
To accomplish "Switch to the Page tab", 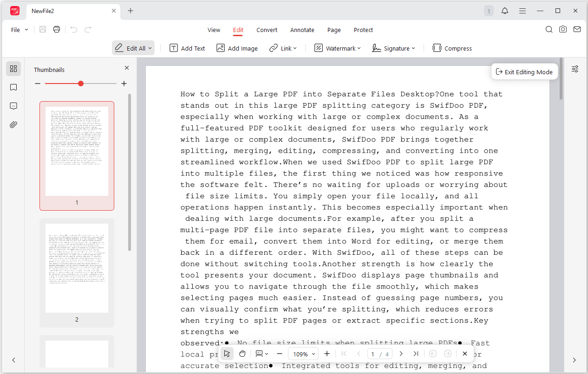I will [334, 30].
